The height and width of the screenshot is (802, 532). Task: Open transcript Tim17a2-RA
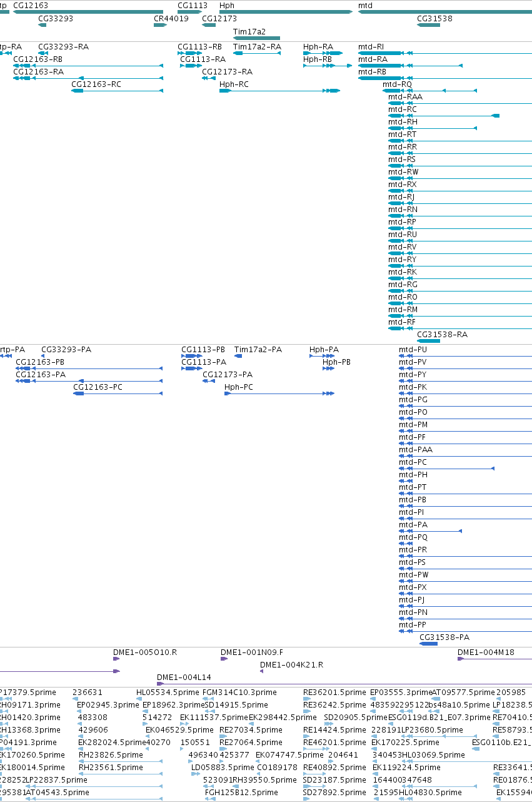257,47
